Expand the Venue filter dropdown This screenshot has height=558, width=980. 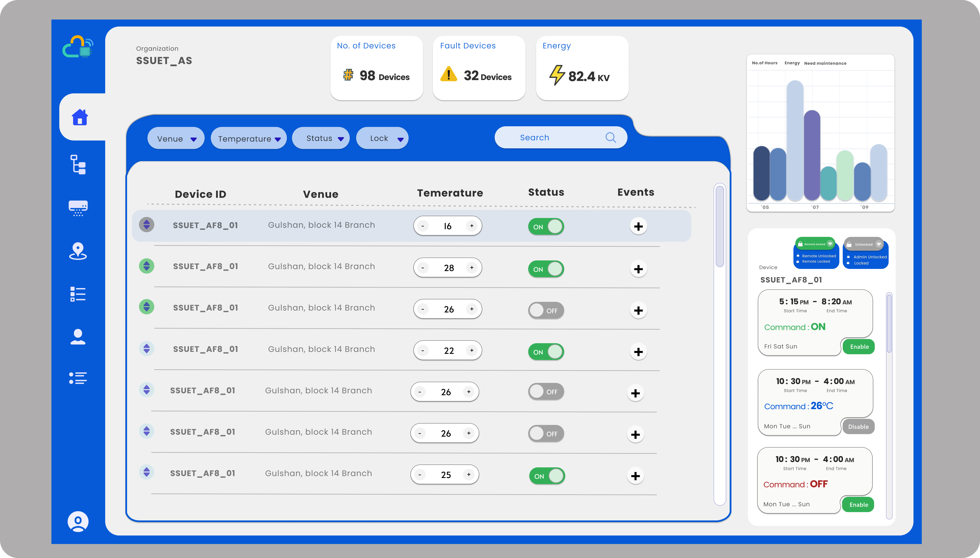tap(176, 139)
